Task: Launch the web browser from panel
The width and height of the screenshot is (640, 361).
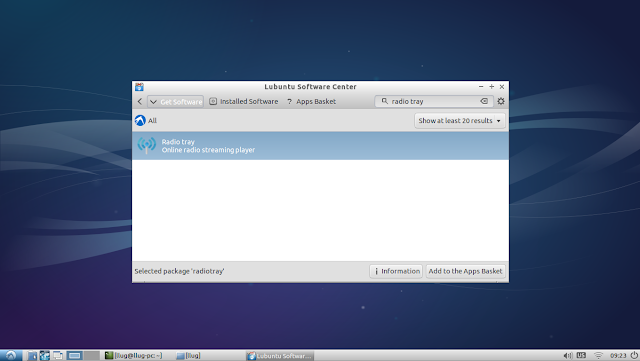Action: pos(44,355)
